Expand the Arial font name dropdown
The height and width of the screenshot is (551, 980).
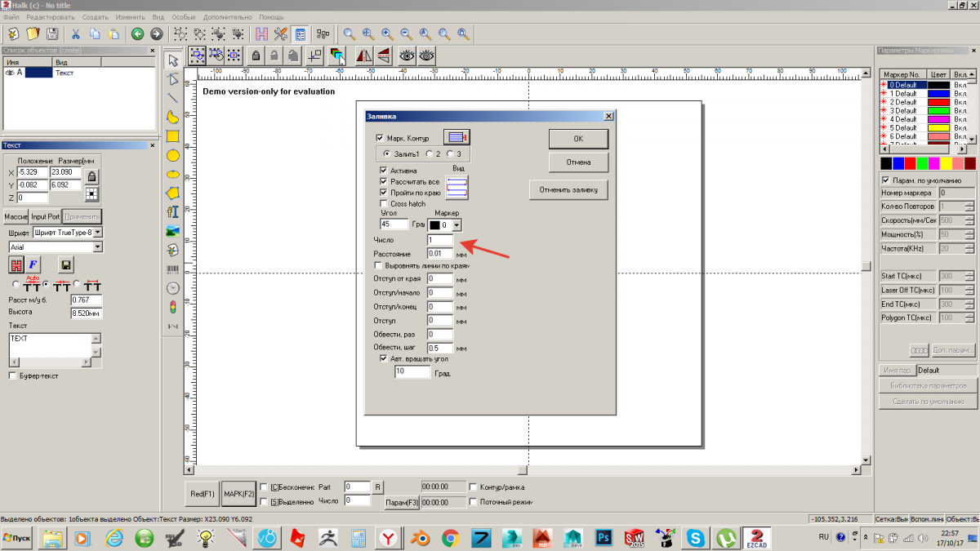pos(98,247)
